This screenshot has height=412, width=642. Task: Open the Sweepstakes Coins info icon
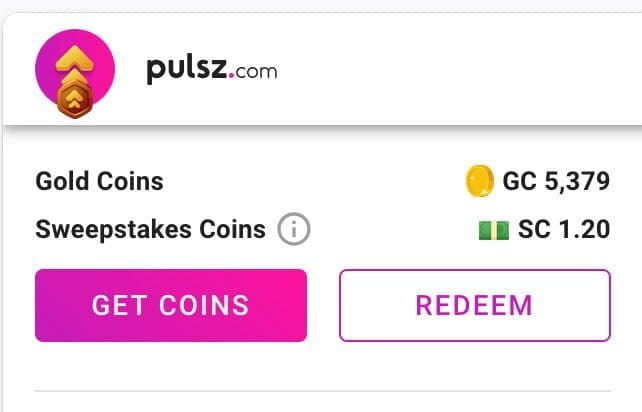pos(294,229)
